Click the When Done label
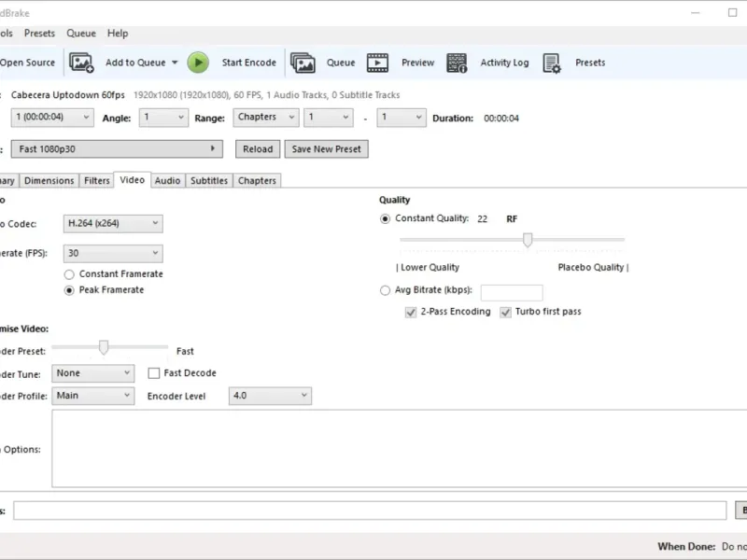This screenshot has width=747, height=560. [686, 547]
